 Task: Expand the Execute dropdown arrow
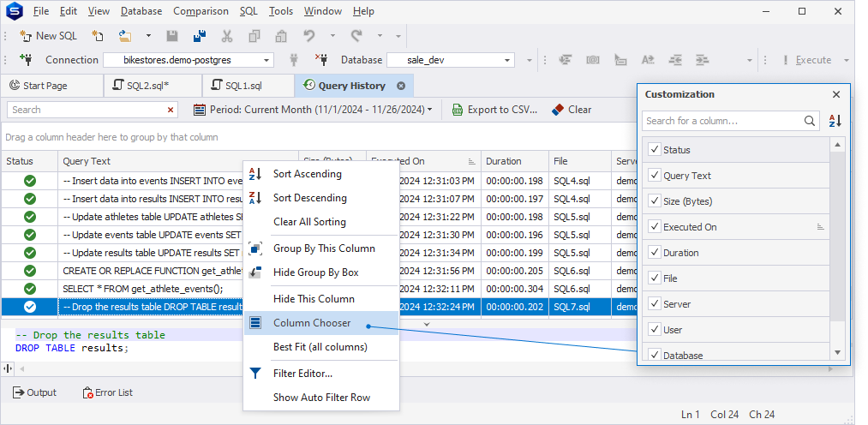[847, 60]
